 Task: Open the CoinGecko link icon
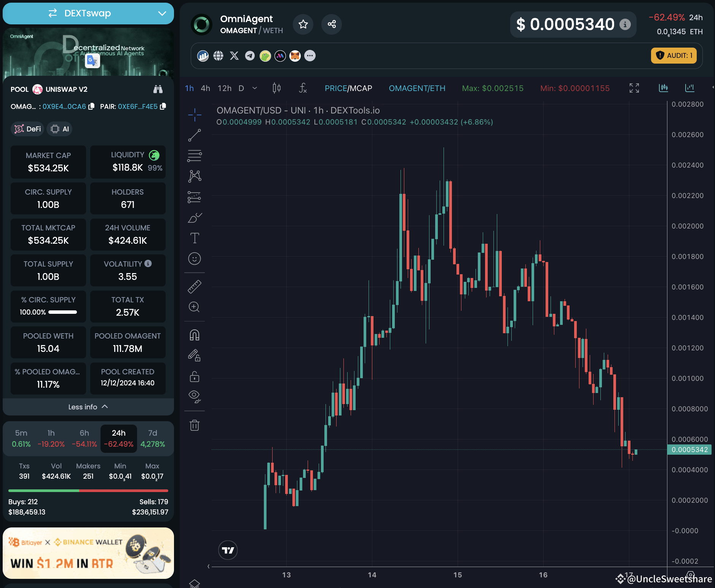click(x=265, y=56)
